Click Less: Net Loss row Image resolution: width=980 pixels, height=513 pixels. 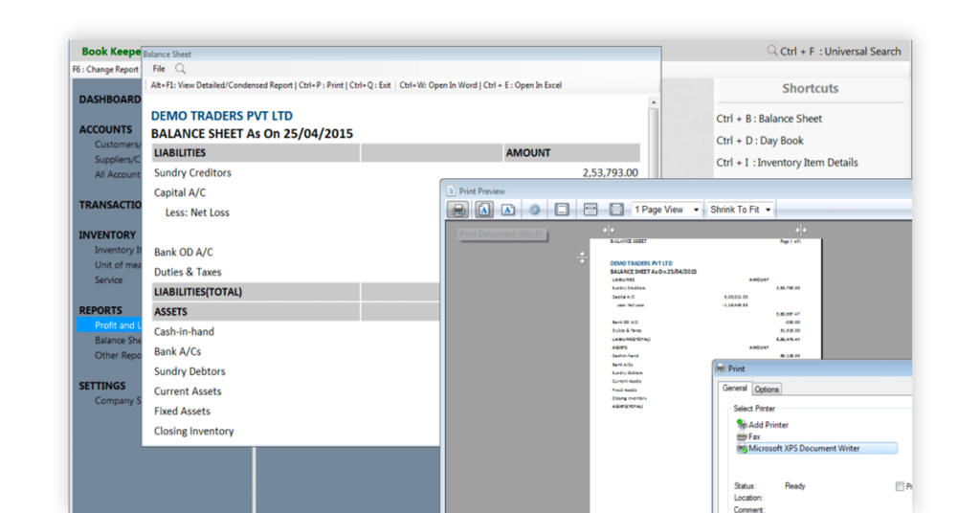coord(197,212)
